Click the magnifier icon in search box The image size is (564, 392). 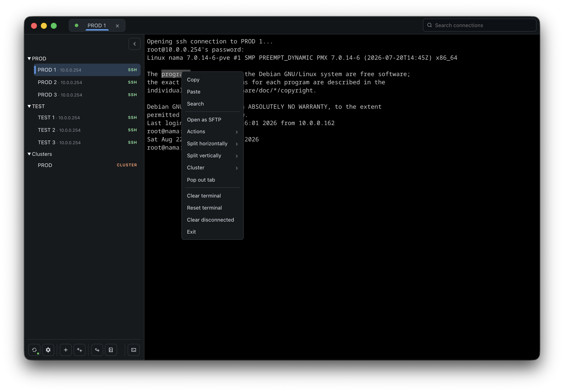429,25
